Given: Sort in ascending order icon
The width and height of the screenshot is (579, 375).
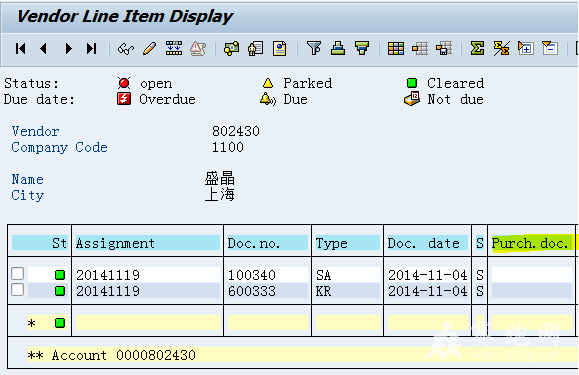Looking at the screenshot, I should [338, 48].
